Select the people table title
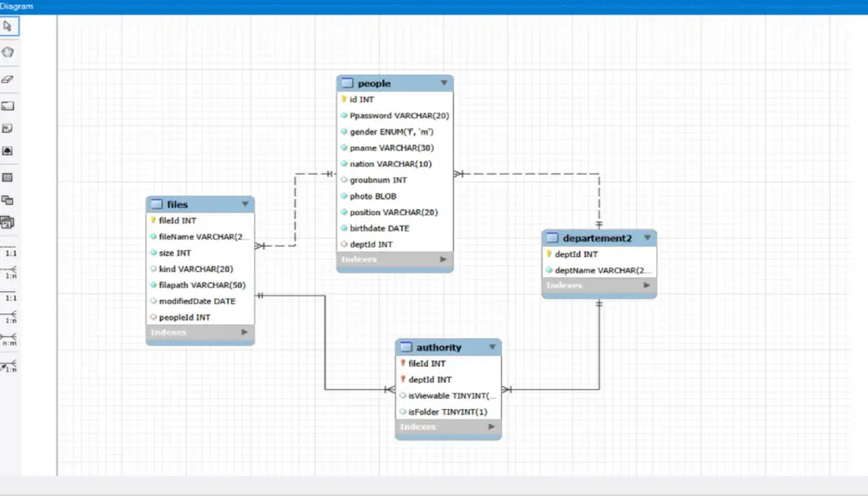868x496 pixels. 374,83
